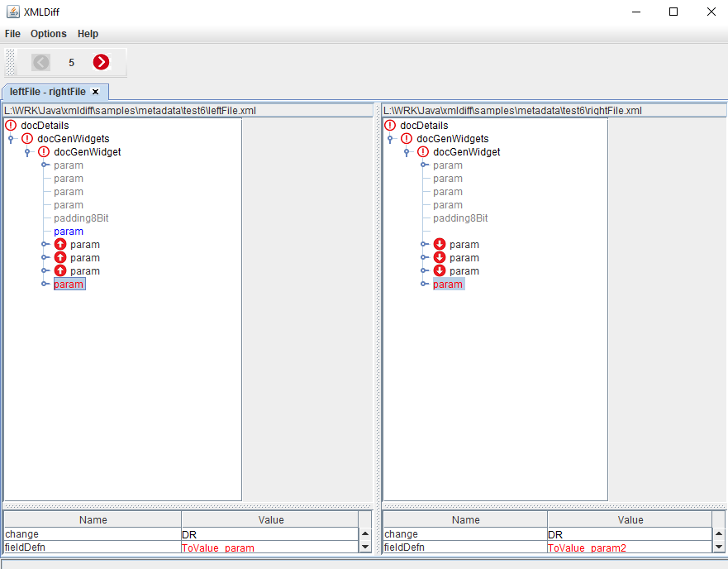Click second up-arrow moved icon in left tree
728x569 pixels.
(60, 257)
